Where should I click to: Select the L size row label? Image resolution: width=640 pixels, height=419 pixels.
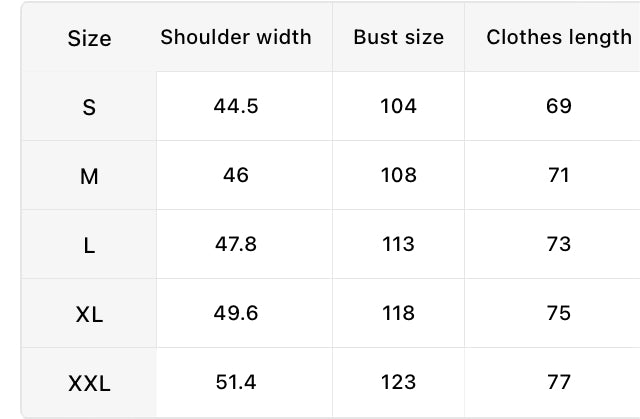pos(89,246)
